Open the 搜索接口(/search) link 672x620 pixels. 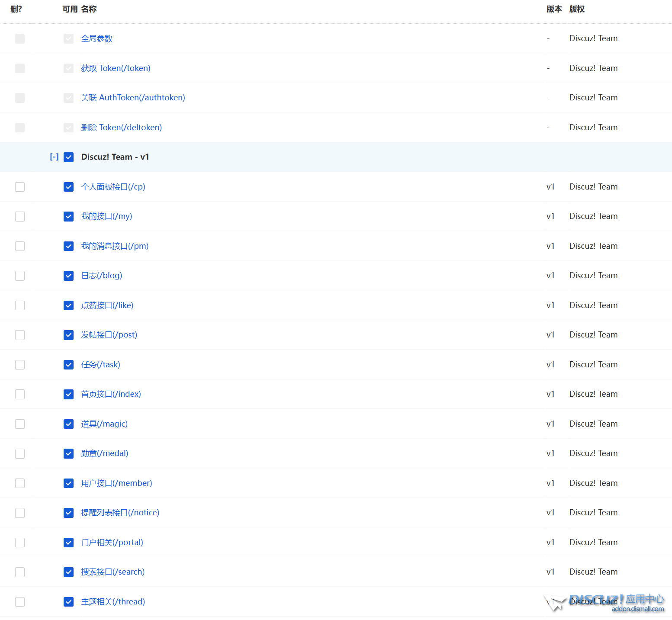pos(113,572)
